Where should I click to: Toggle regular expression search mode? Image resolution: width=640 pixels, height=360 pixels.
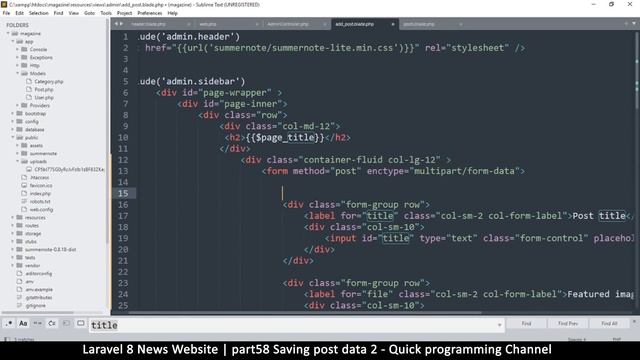pyautogui.click(x=9, y=323)
